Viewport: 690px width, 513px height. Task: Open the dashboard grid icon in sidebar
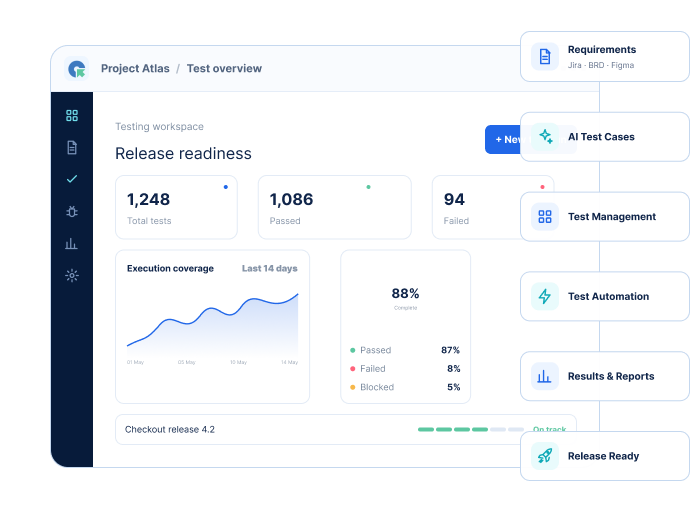[x=72, y=116]
